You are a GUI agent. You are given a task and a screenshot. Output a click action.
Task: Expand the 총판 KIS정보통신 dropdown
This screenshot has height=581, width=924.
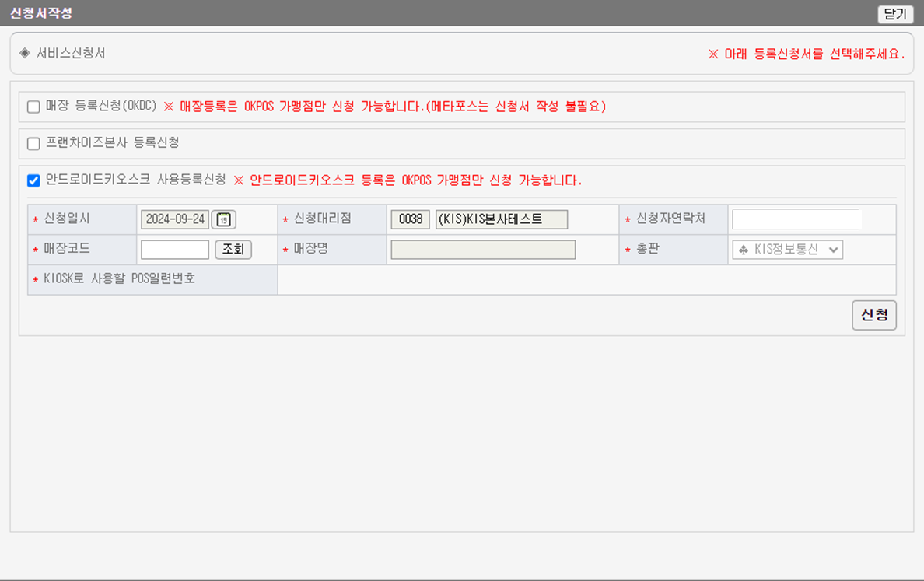click(x=788, y=250)
